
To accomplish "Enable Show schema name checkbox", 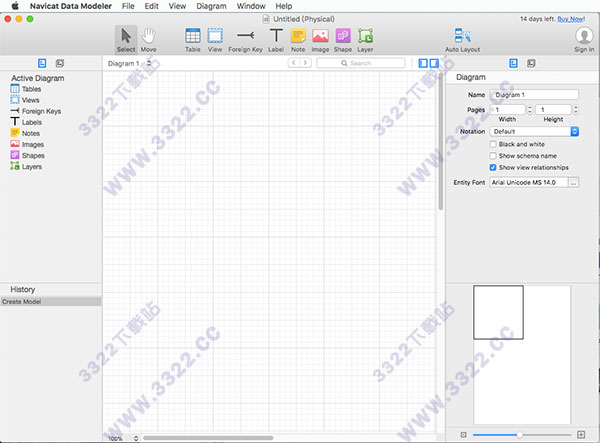I will [x=493, y=156].
